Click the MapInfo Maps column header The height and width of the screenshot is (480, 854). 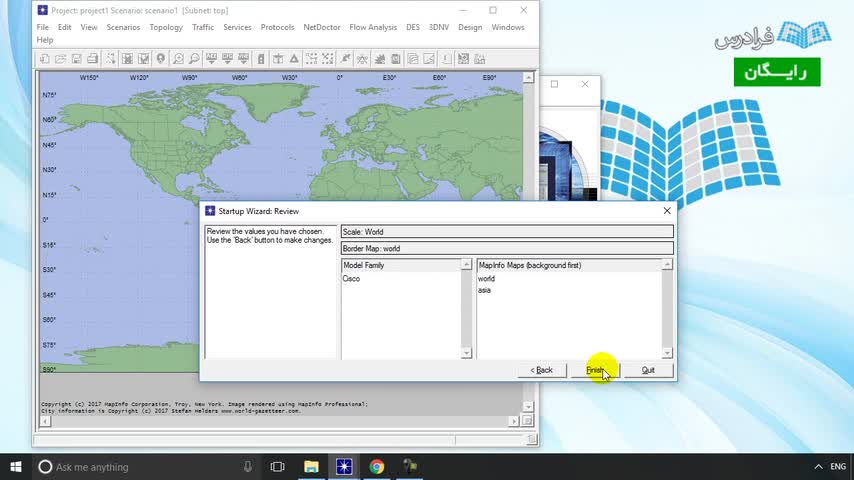(x=569, y=265)
